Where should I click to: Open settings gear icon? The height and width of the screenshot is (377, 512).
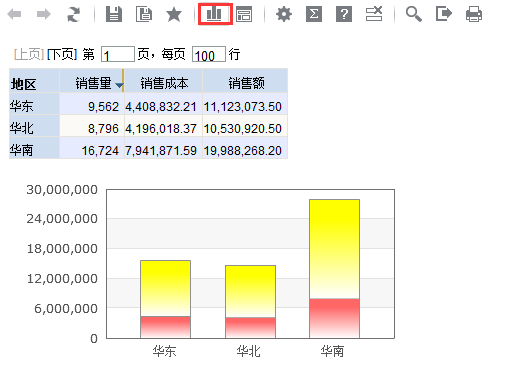tap(284, 14)
